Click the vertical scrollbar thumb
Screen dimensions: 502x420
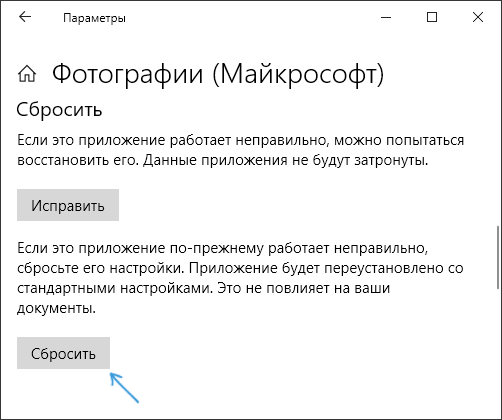coord(499,257)
